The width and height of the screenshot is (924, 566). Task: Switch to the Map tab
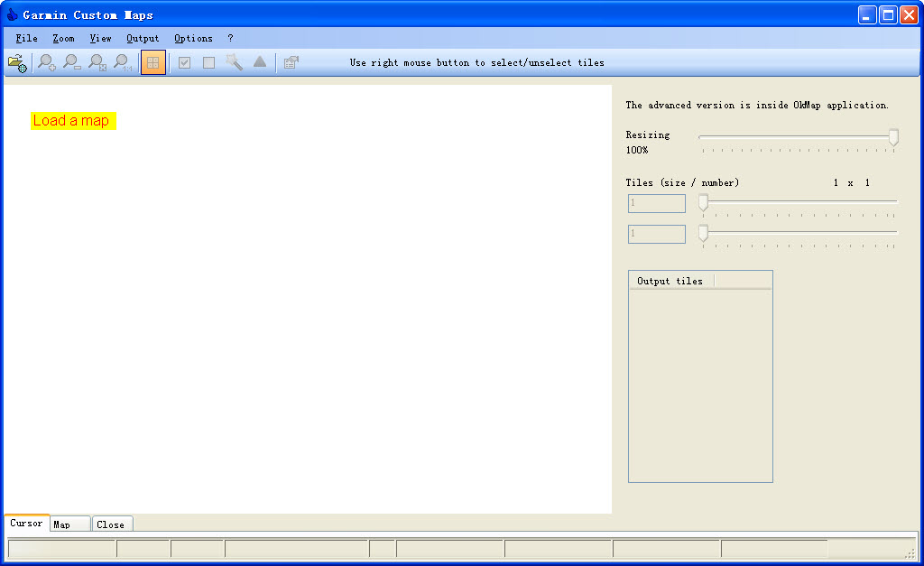(70, 524)
